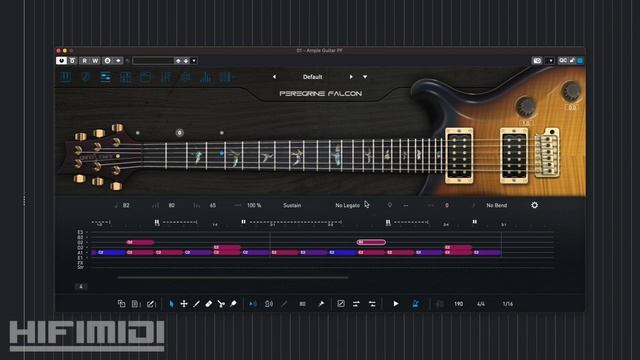Screen dimensions: 640x360
Task: Open the highlighted sliders settings tab
Action: [105, 77]
